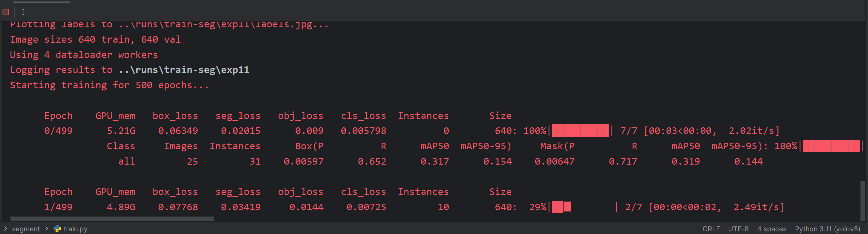Change the UTF-8 file encoding
This screenshot has height=234, width=868.
[738, 229]
